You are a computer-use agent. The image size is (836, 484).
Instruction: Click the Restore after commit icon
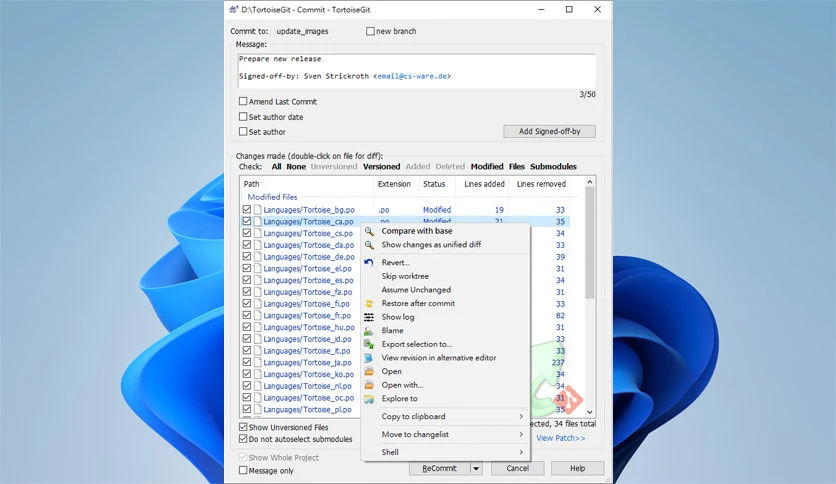click(x=369, y=303)
